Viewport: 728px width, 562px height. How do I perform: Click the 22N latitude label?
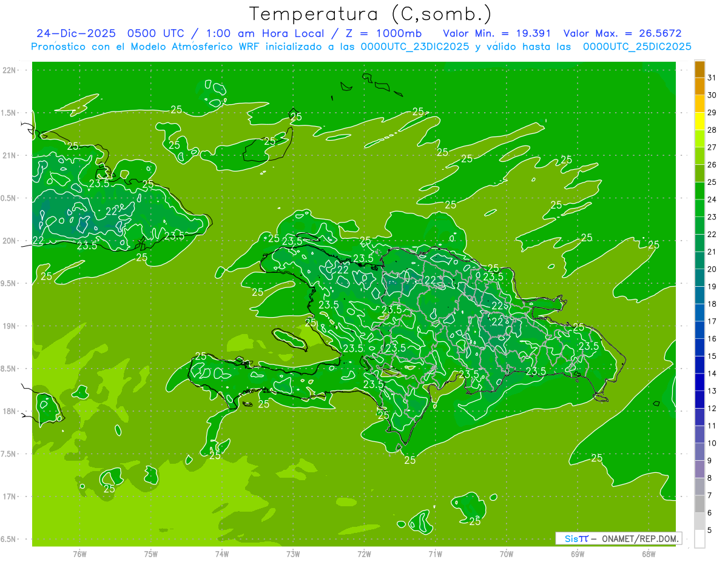10,70
